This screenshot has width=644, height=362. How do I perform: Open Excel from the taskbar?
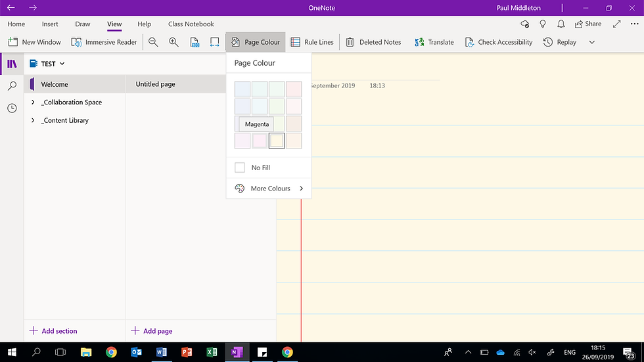click(212, 352)
